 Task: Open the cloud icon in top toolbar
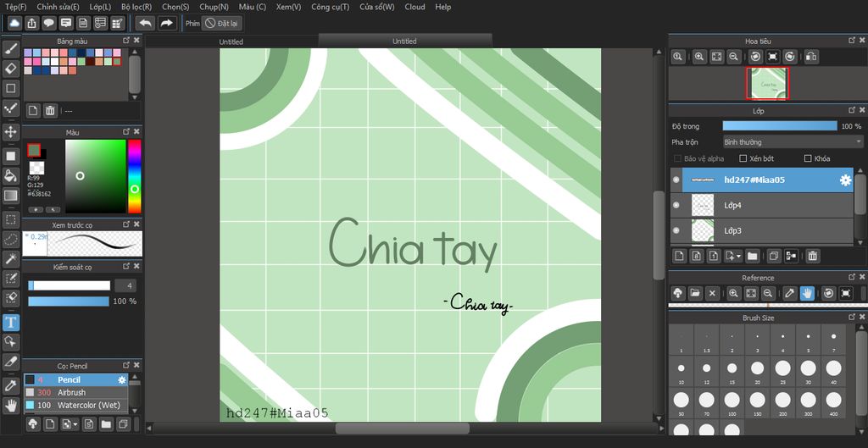(14, 23)
